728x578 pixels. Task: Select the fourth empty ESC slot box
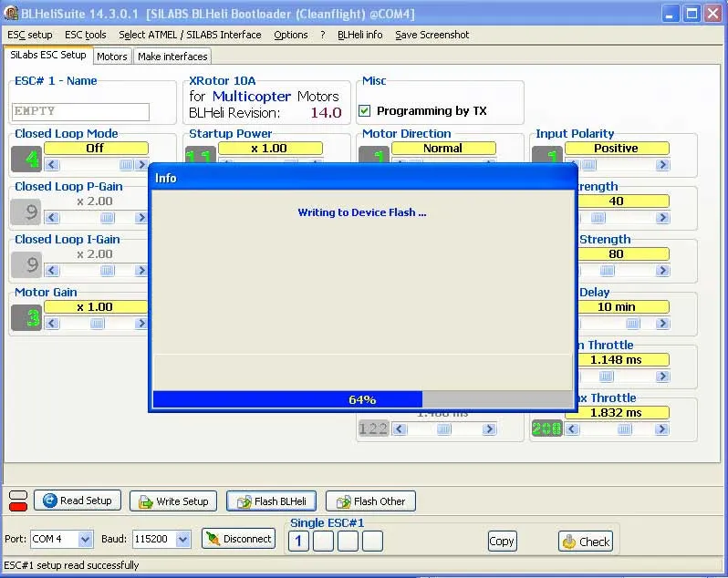[372, 542]
